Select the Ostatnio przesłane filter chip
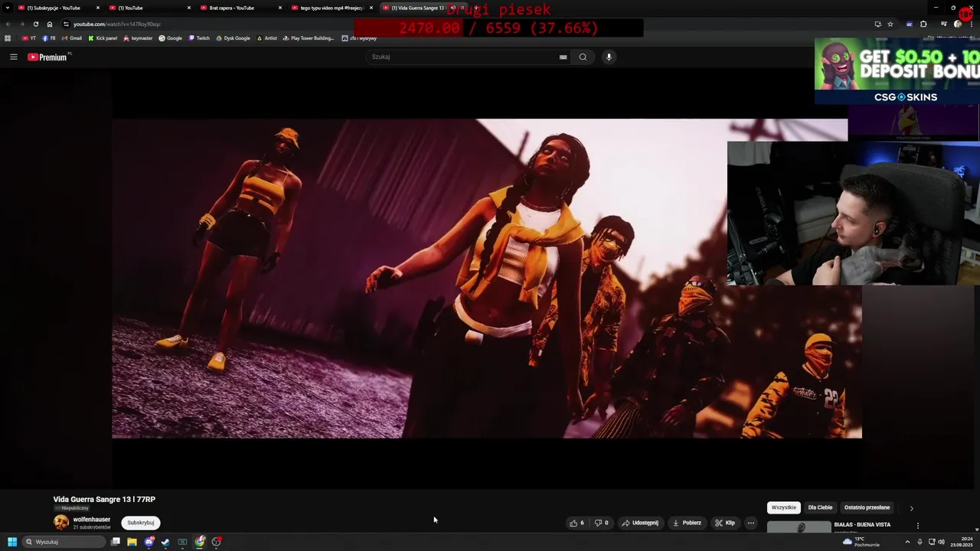Image resolution: width=980 pixels, height=551 pixels. point(867,507)
